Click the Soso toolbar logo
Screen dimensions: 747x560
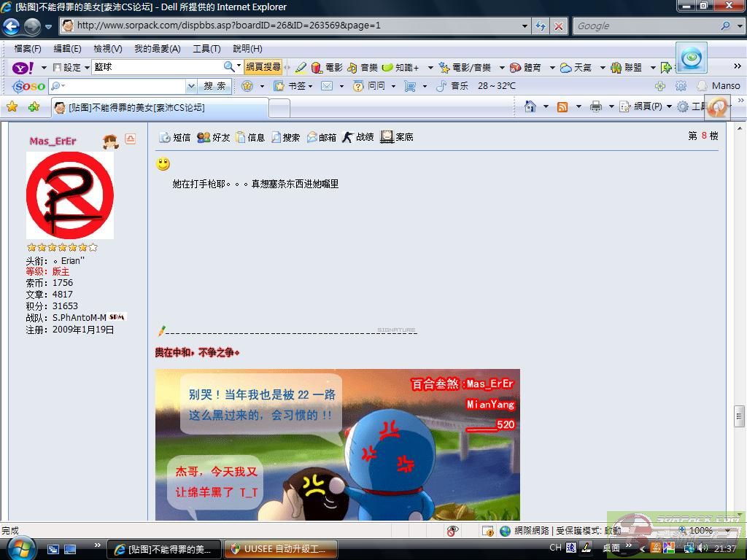pyautogui.click(x=29, y=86)
